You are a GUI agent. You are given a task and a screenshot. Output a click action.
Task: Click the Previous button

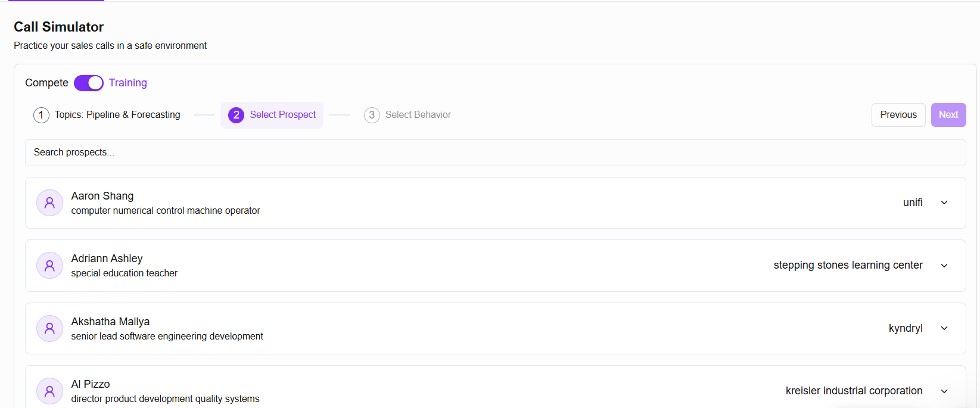tap(898, 115)
